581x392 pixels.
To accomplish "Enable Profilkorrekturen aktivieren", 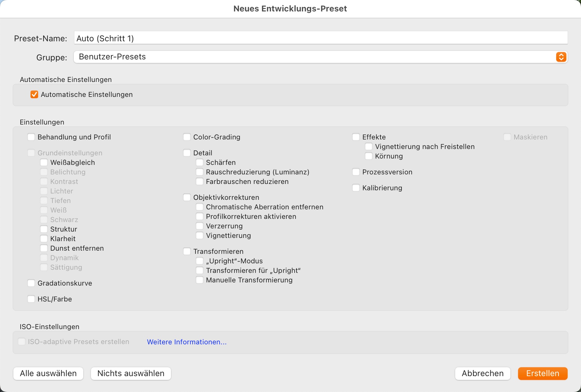I will [x=200, y=217].
